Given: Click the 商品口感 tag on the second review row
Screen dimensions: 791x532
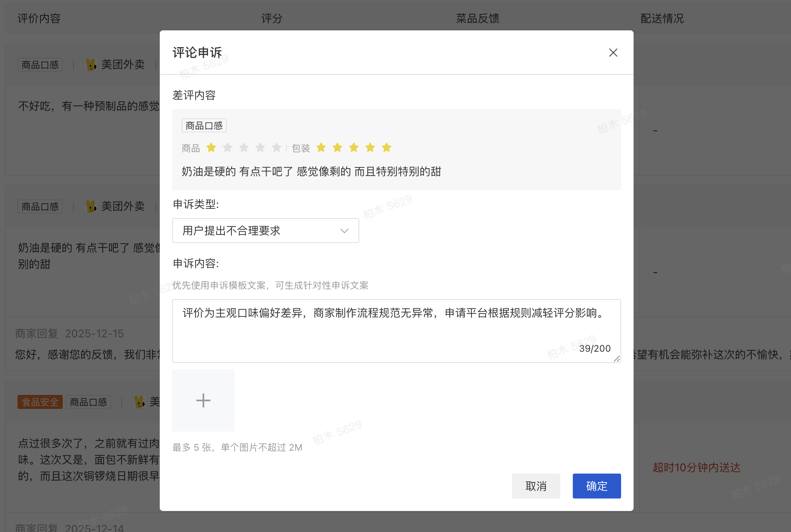Looking at the screenshot, I should click(x=40, y=206).
